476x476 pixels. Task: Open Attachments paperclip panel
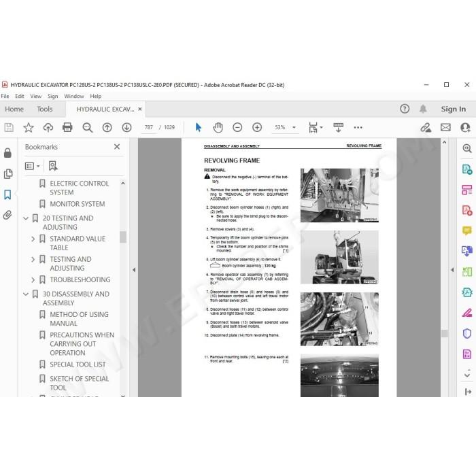[x=7, y=216]
